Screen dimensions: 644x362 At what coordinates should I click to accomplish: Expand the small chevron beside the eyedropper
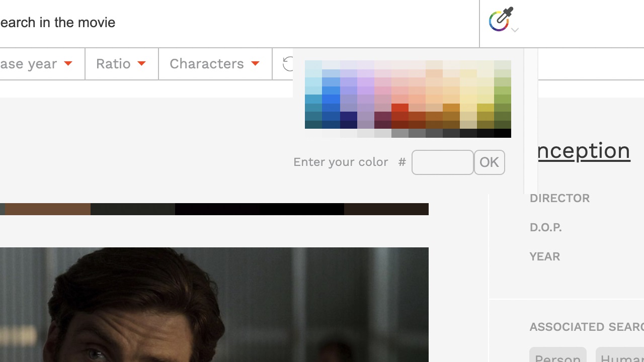tap(515, 30)
